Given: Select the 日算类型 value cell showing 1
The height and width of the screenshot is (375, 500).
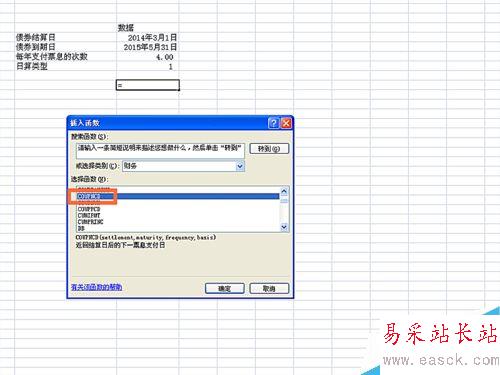Looking at the screenshot, I should coord(148,67).
